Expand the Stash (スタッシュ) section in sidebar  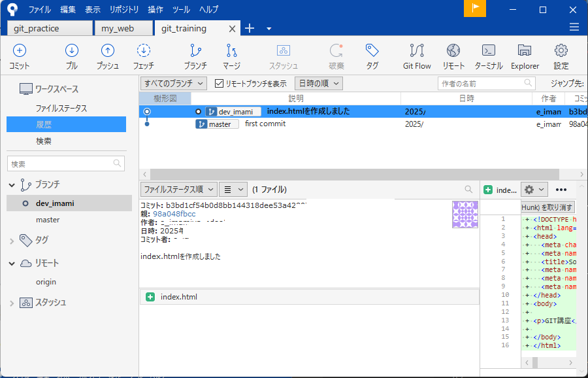pyautogui.click(x=12, y=303)
